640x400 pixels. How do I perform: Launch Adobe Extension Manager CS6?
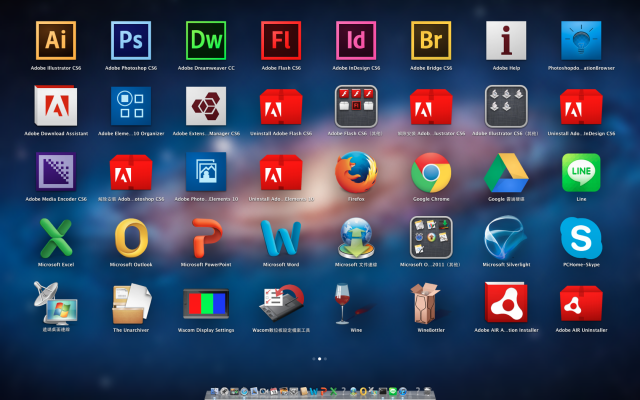coord(206,106)
